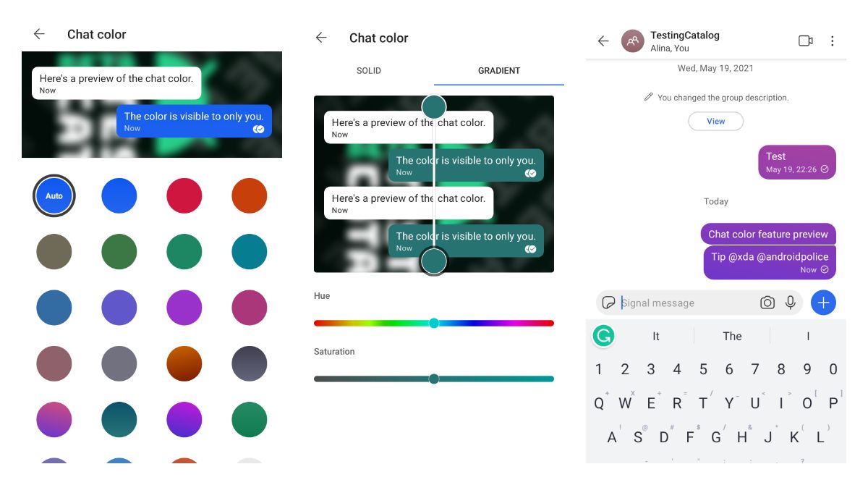Switch to the SOLID tab

click(x=369, y=71)
